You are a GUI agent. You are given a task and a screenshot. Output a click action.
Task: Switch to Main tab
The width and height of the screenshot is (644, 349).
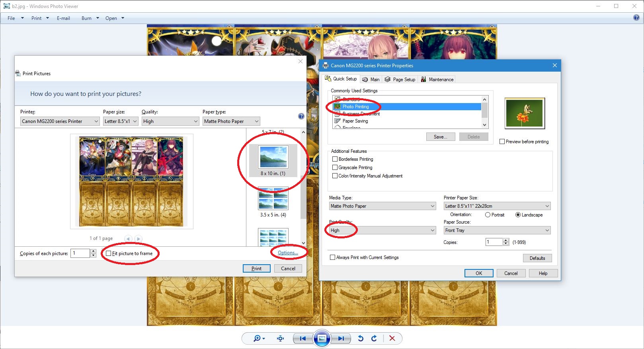[371, 80]
